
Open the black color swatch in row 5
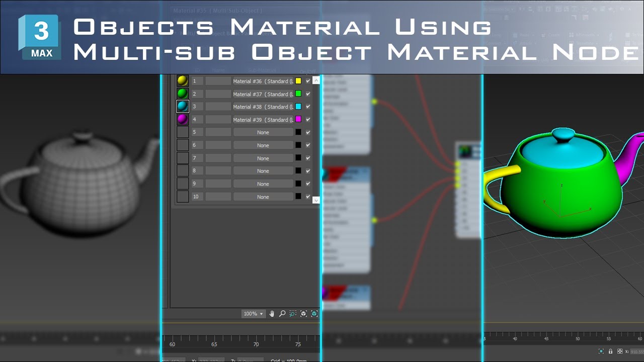click(298, 132)
